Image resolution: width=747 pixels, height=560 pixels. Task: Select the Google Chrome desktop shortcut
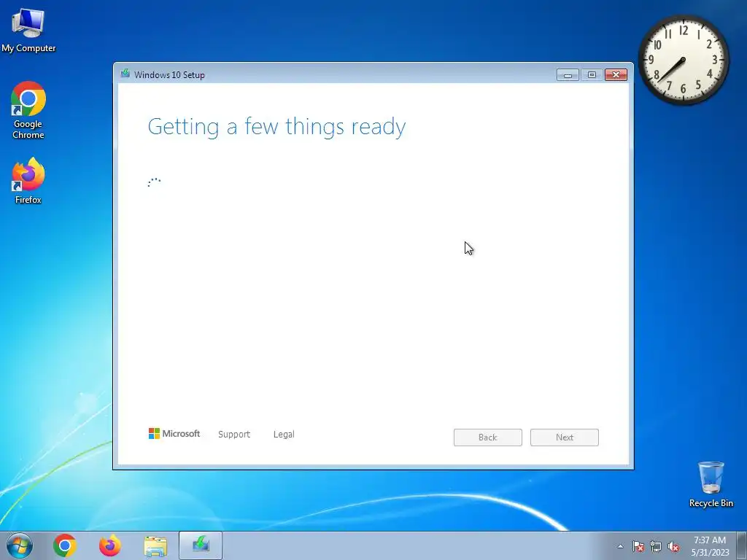[28, 110]
